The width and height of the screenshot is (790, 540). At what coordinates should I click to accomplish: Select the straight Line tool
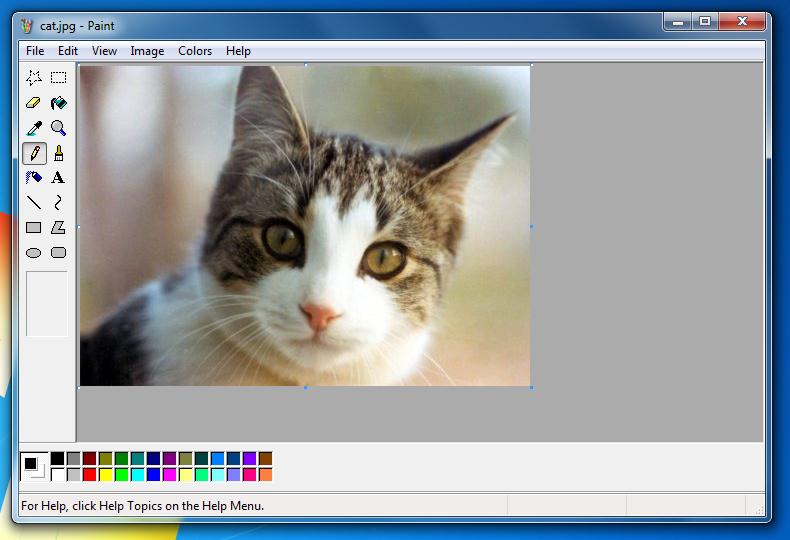click(34, 203)
